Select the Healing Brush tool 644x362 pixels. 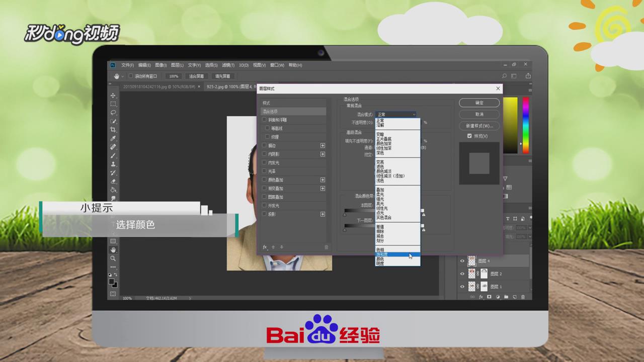click(113, 147)
